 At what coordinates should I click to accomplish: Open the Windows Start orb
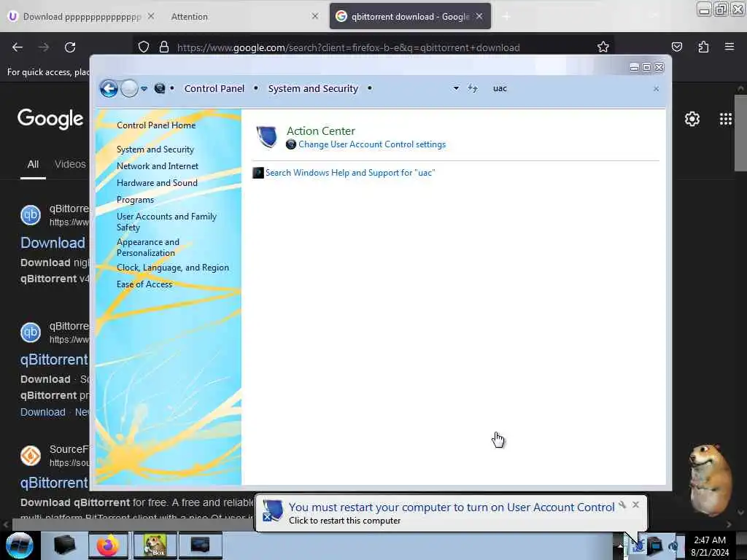point(20,545)
